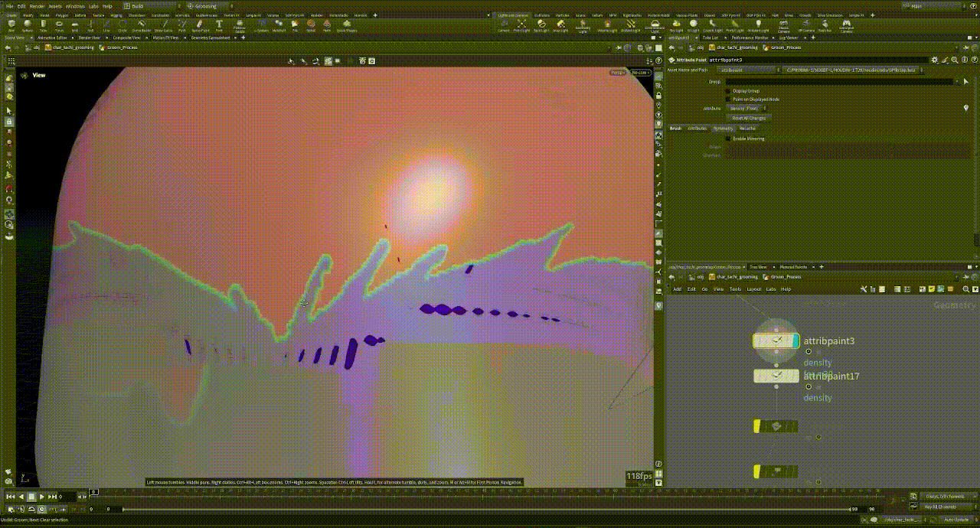Switch to the Attributes parameter tab

coord(697,129)
